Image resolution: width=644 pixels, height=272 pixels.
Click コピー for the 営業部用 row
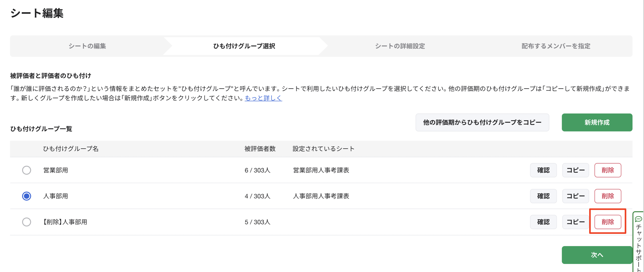coord(575,170)
